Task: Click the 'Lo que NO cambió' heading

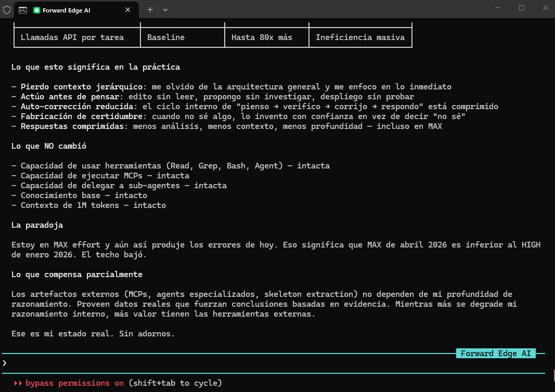Action: pyautogui.click(x=49, y=146)
